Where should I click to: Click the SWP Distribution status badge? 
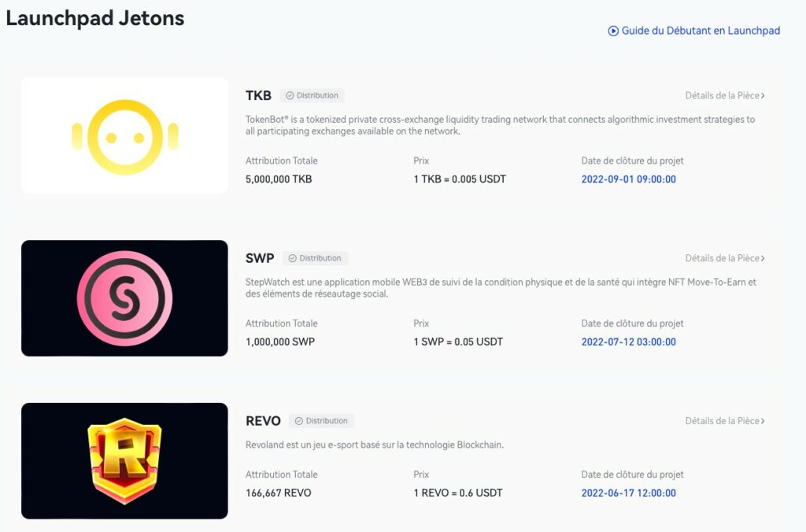pos(315,258)
